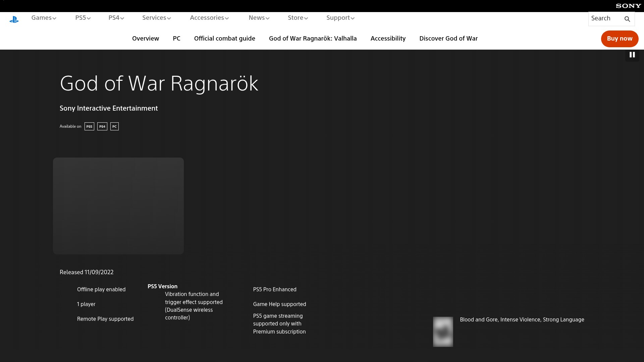Click the PS4 platform badge
The height and width of the screenshot is (362, 644).
point(102,126)
